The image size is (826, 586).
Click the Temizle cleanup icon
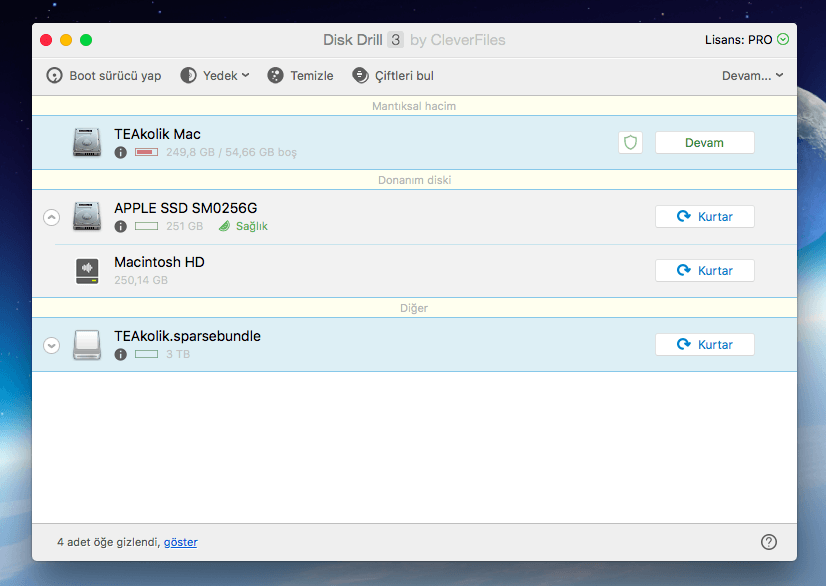(x=276, y=75)
